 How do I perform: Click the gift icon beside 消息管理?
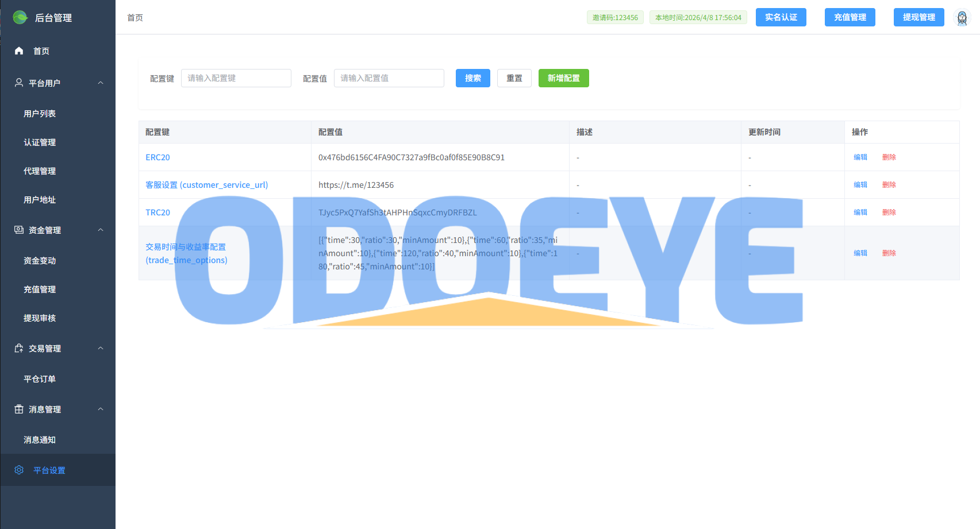click(x=19, y=409)
